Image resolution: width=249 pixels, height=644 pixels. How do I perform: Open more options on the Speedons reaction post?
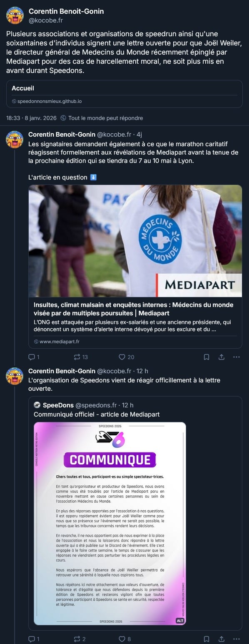(237, 639)
